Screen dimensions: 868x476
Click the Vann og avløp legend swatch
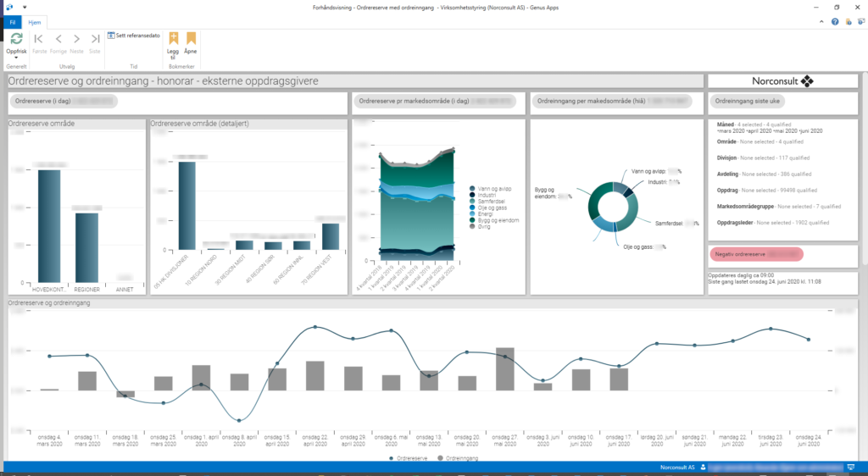pyautogui.click(x=472, y=188)
